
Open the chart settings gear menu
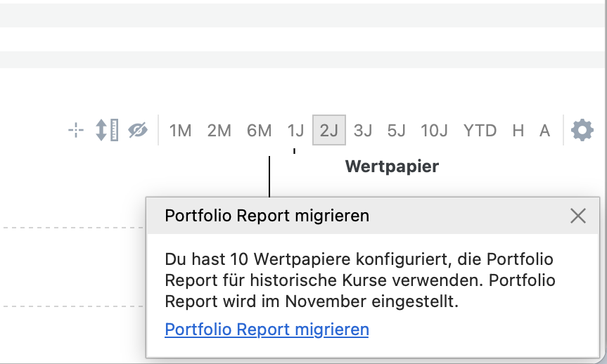(582, 130)
